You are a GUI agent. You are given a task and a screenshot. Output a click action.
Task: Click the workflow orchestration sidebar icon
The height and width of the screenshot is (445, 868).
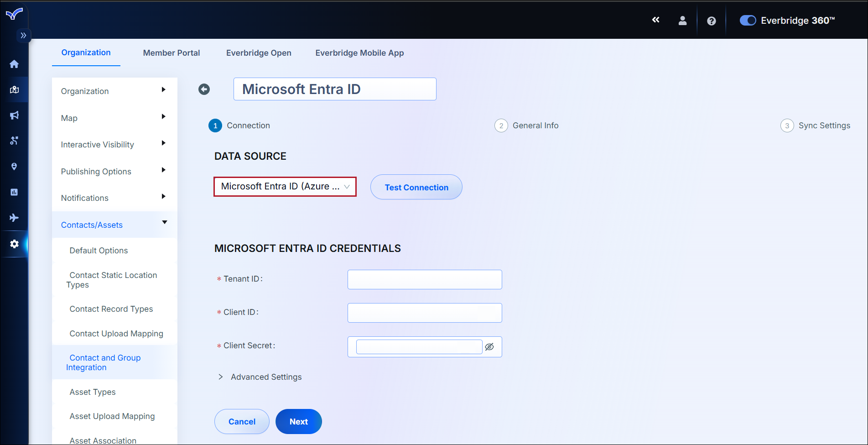pyautogui.click(x=14, y=141)
